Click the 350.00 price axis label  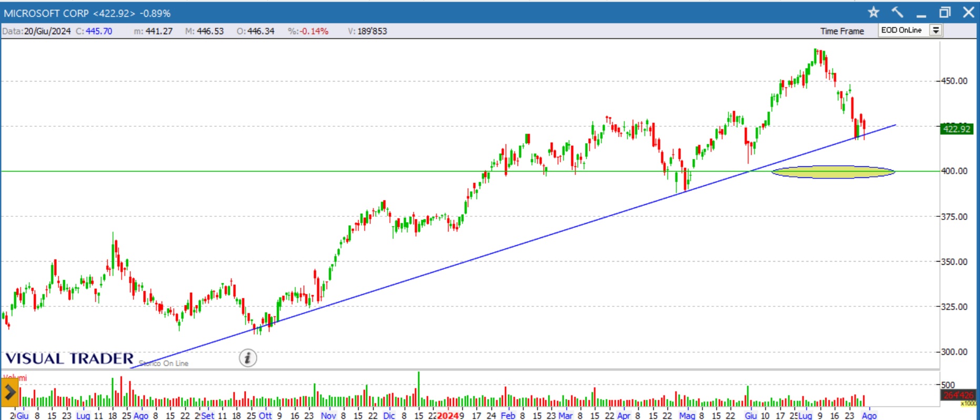[x=954, y=262]
